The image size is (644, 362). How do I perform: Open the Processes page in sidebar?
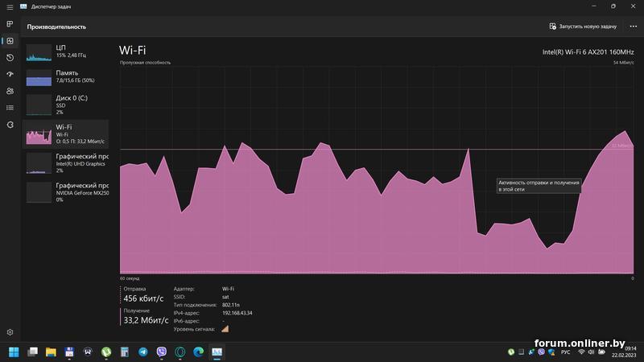click(10, 24)
